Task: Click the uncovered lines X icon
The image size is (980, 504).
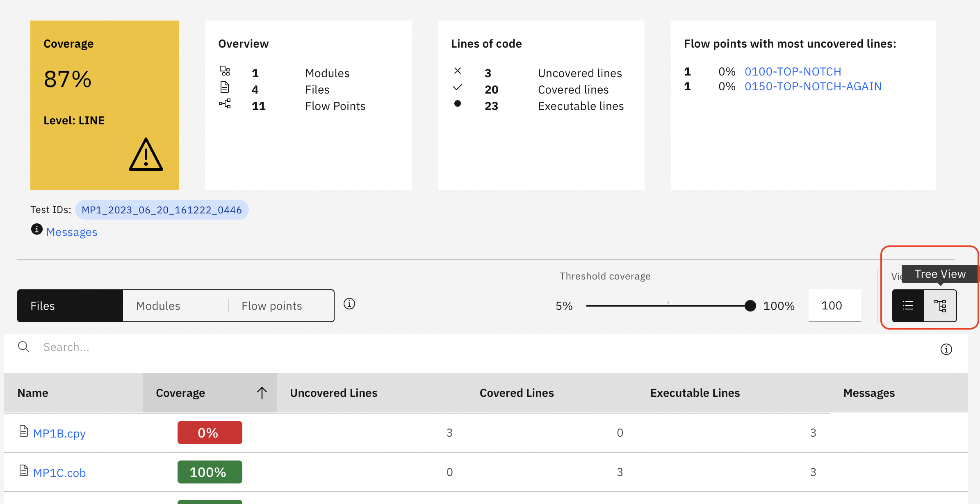Action: coord(458,71)
